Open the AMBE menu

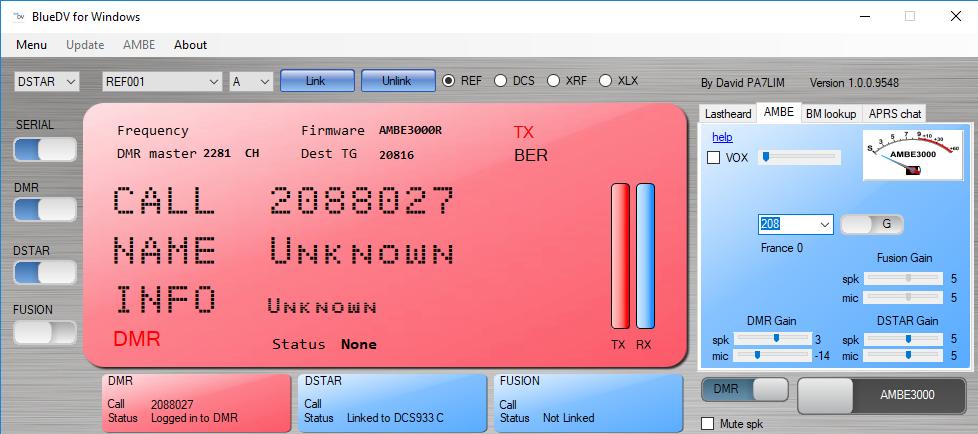[139, 45]
